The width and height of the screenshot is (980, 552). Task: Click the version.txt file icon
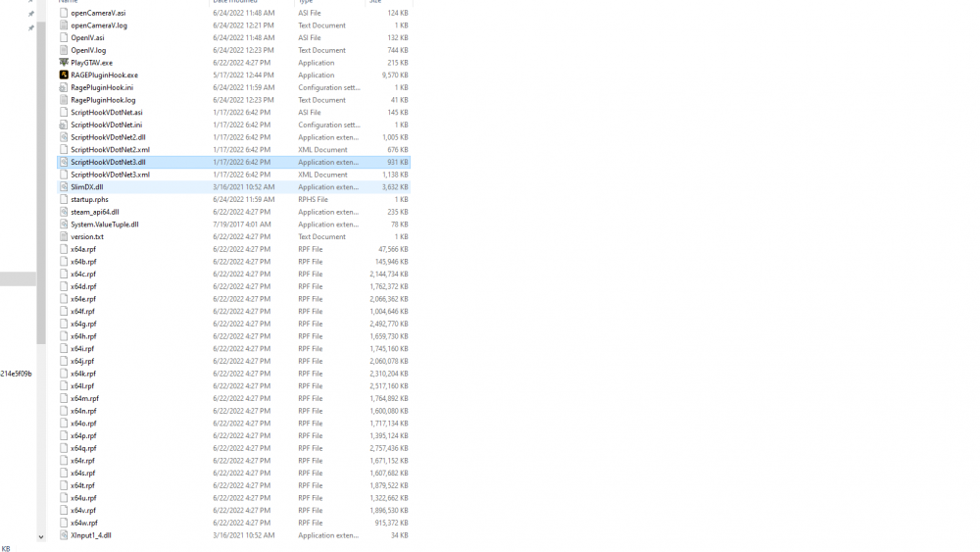63,237
